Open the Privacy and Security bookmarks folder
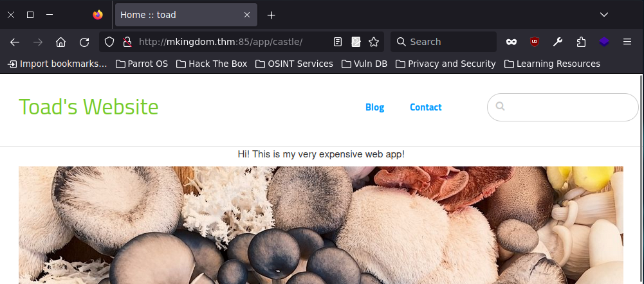 [x=446, y=64]
